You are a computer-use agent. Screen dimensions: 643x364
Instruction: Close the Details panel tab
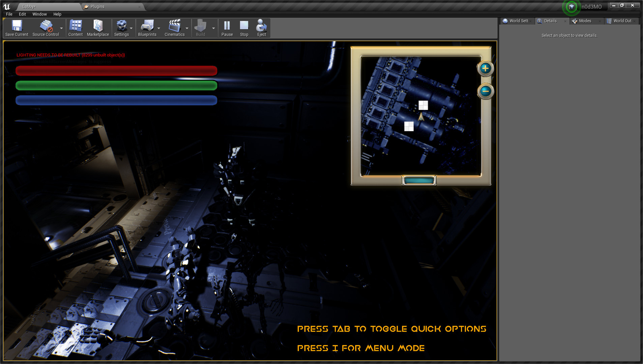tap(565, 21)
